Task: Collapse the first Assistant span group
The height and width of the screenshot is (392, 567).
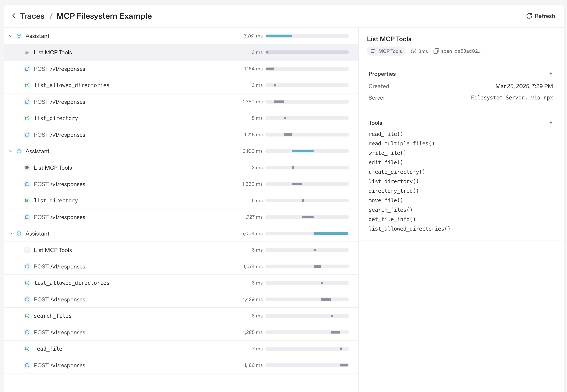Action: click(11, 36)
